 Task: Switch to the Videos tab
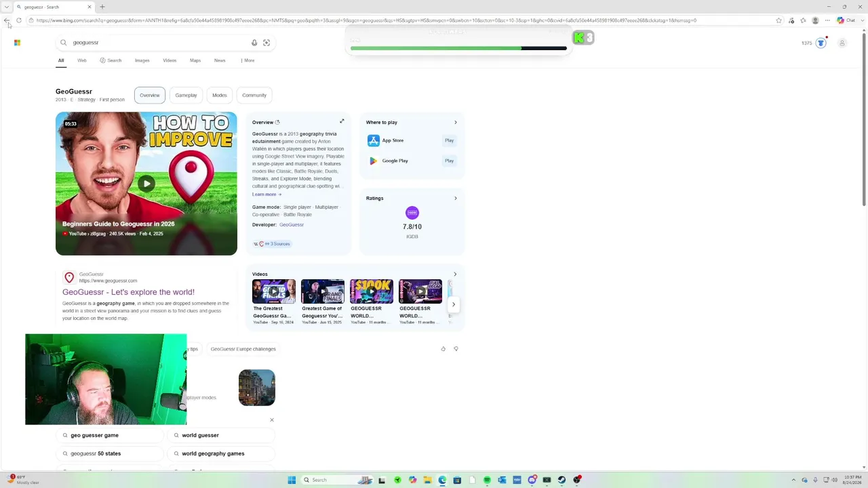point(170,60)
